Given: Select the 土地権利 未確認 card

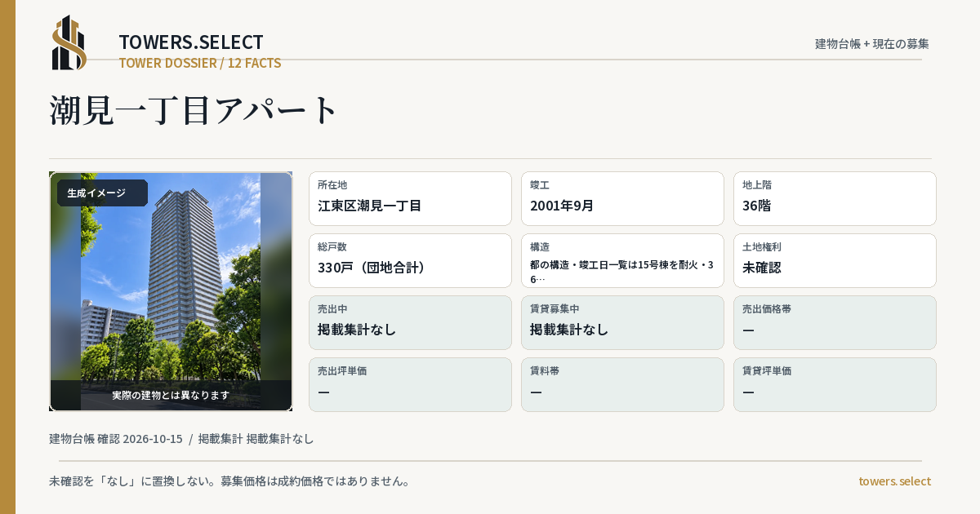Looking at the screenshot, I should point(835,260).
